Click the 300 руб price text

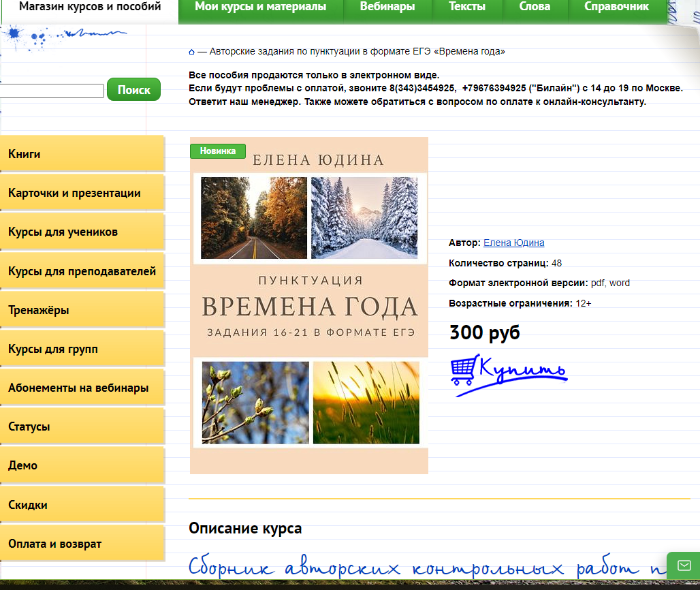click(485, 332)
